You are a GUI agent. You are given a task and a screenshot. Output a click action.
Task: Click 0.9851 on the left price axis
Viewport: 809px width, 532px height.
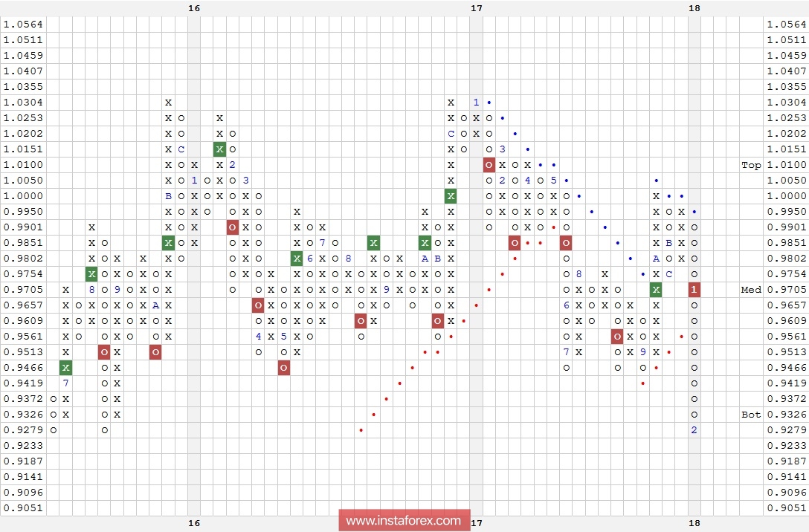pos(23,243)
